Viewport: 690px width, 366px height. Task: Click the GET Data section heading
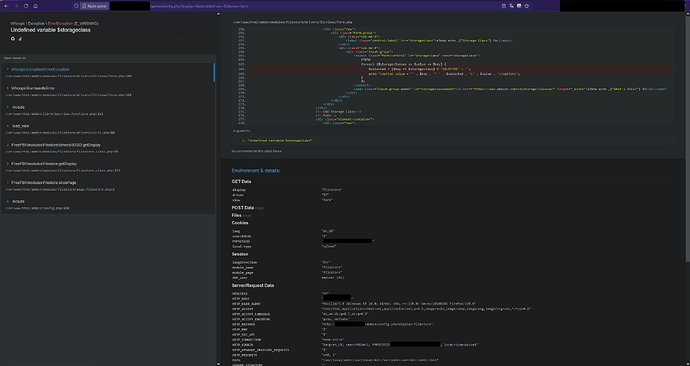tap(242, 181)
